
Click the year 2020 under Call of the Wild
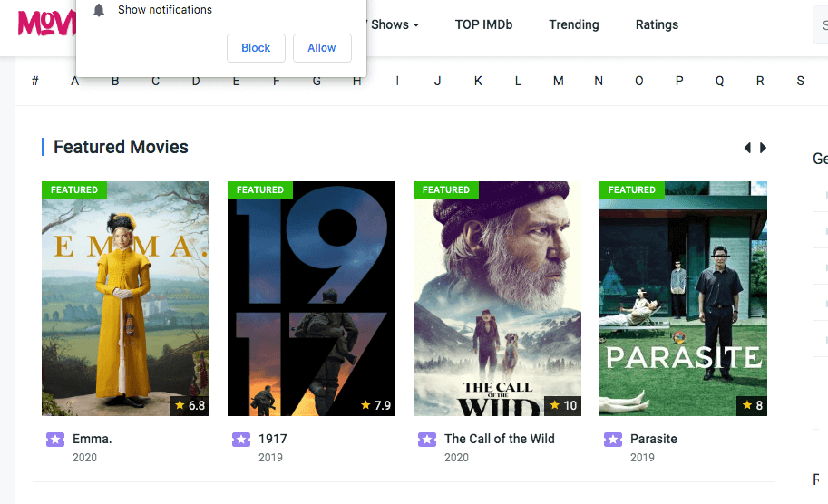click(456, 458)
